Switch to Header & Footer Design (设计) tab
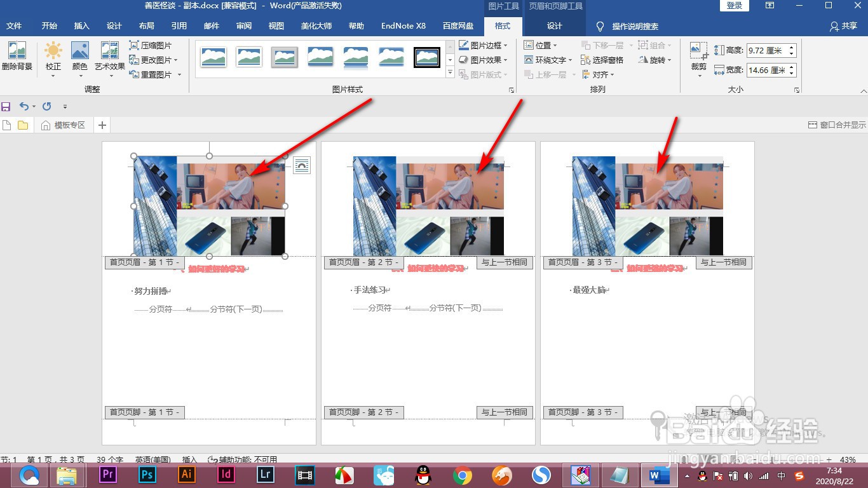Screen dimensions: 868x488 (x=555, y=26)
